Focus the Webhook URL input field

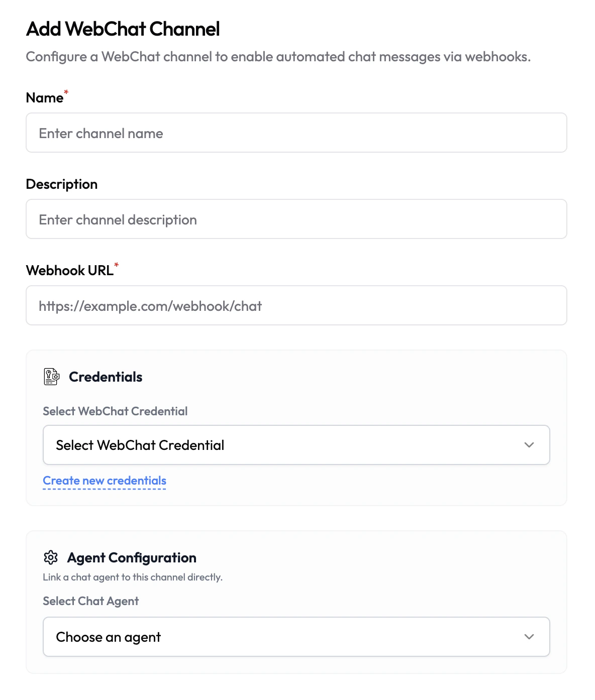296,306
